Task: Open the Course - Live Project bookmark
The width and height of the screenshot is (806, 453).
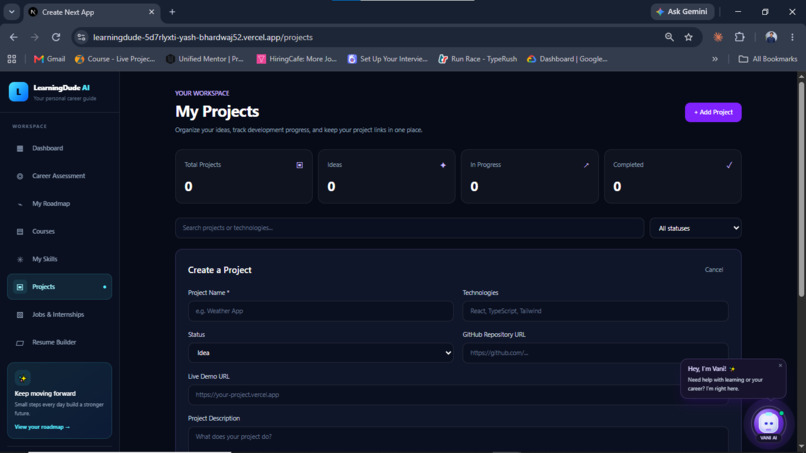Action: [x=115, y=59]
